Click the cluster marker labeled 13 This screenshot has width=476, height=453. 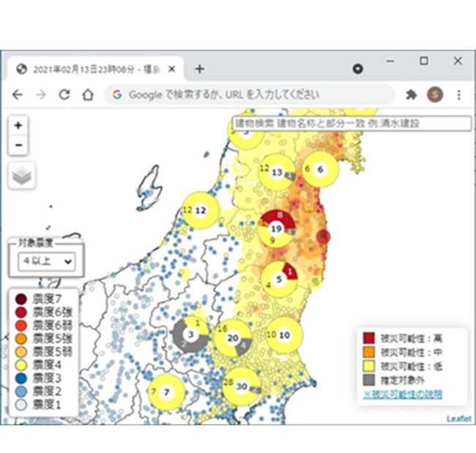coord(277,172)
